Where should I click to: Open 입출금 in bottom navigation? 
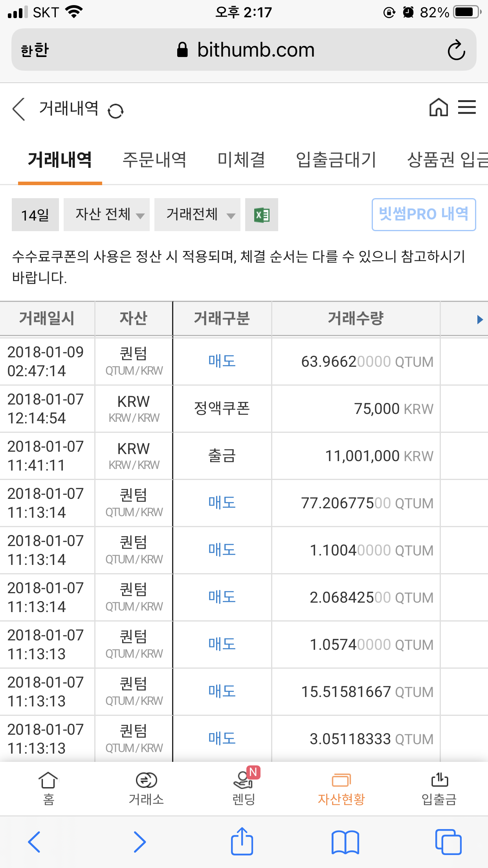(x=439, y=789)
